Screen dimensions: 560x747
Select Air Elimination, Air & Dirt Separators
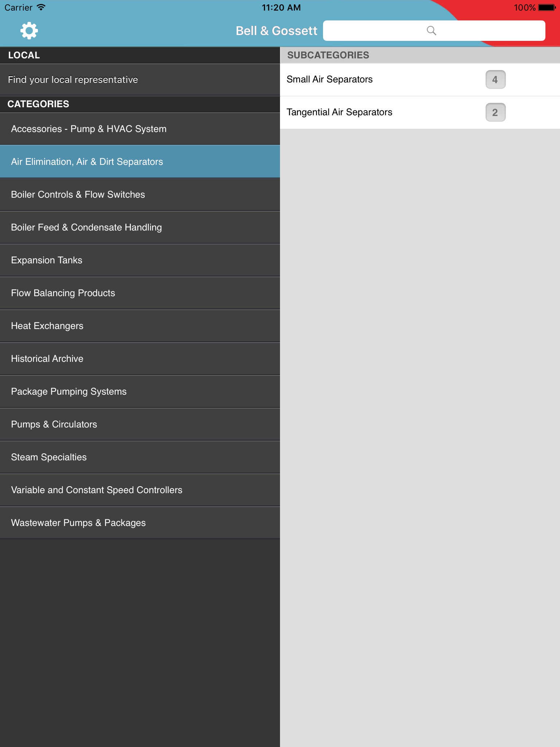click(x=140, y=162)
